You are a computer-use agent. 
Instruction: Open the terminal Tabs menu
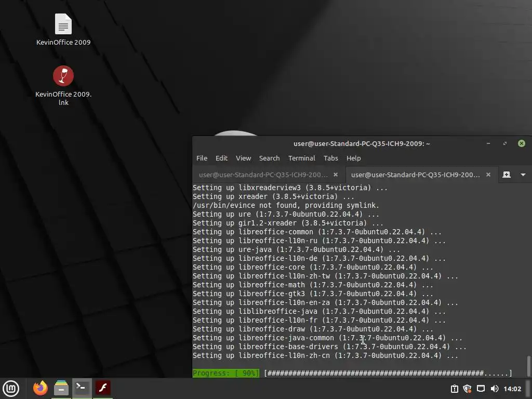coord(330,158)
